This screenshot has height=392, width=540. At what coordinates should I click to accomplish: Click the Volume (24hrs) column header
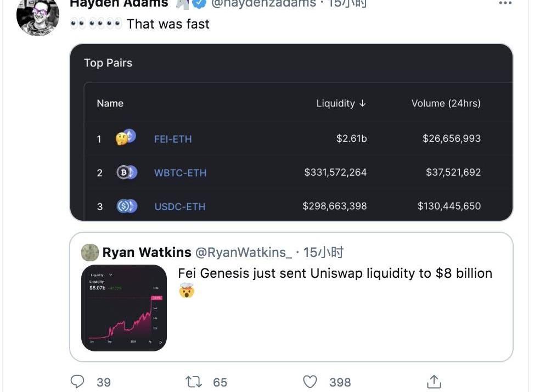(x=446, y=103)
